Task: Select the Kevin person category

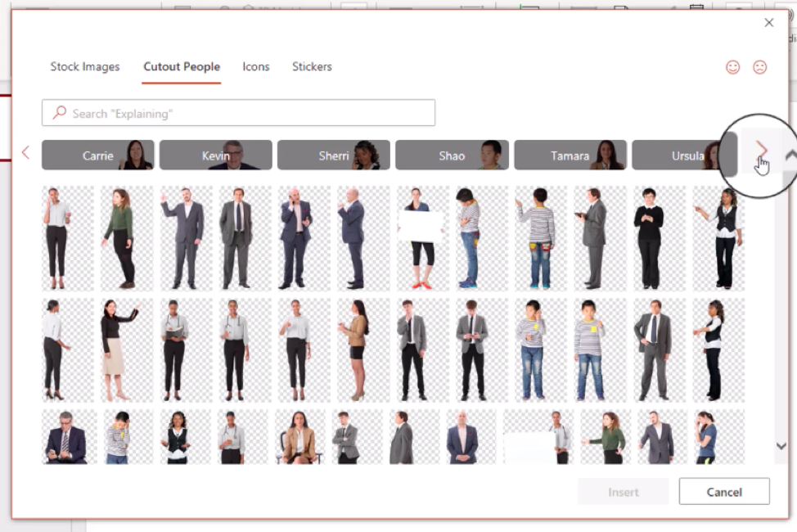Action: tap(215, 155)
